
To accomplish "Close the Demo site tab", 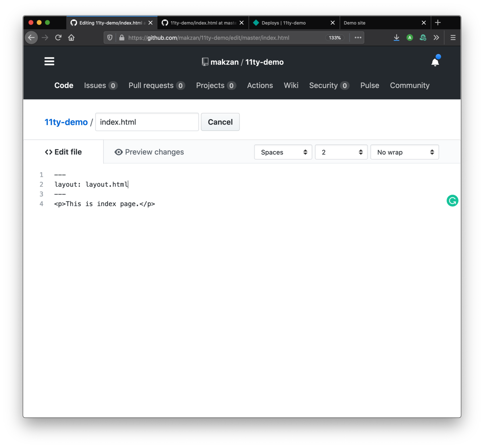I will click(x=424, y=23).
